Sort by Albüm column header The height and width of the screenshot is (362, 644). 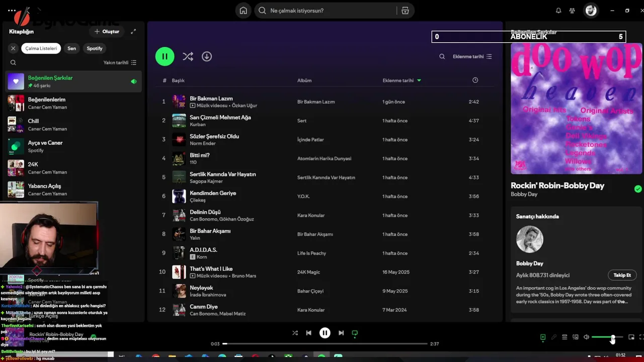pos(304,80)
